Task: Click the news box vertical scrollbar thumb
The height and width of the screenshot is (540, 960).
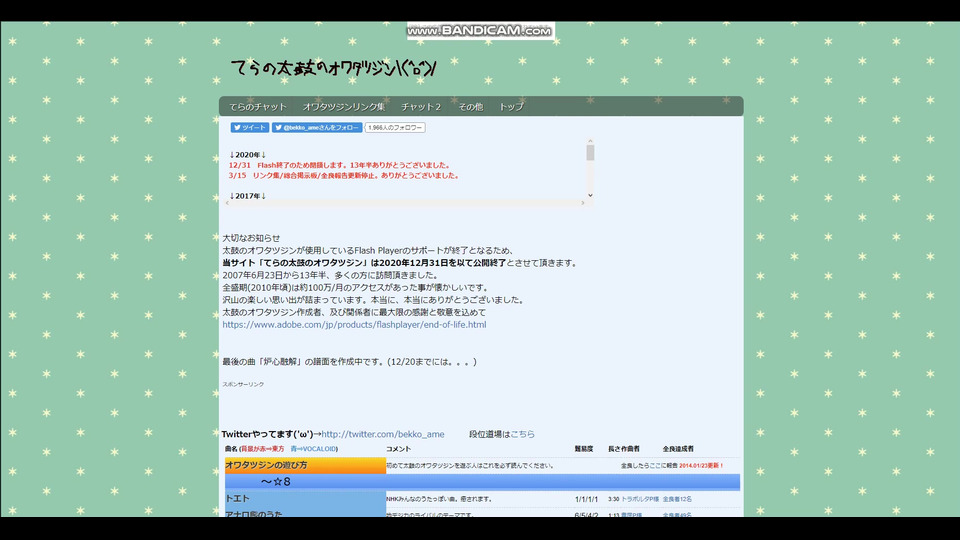Action: tap(590, 153)
